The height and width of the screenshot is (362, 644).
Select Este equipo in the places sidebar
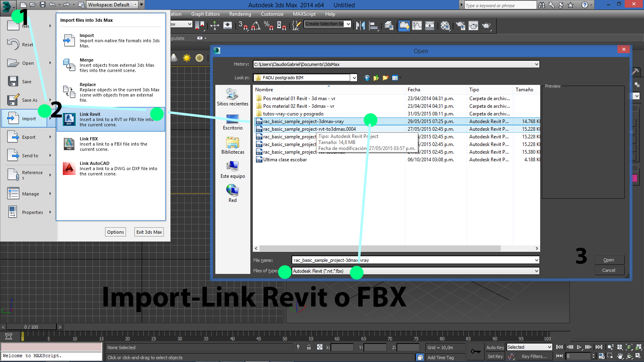[233, 170]
